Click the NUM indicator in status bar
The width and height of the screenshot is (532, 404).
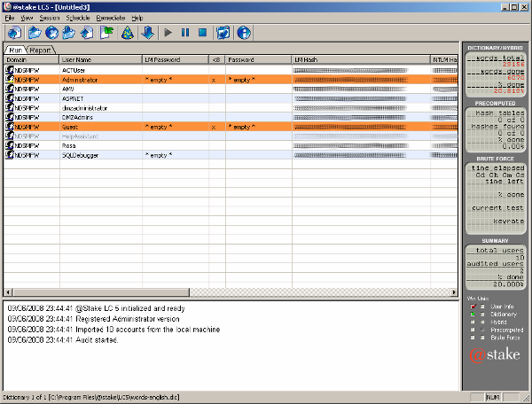point(493,397)
